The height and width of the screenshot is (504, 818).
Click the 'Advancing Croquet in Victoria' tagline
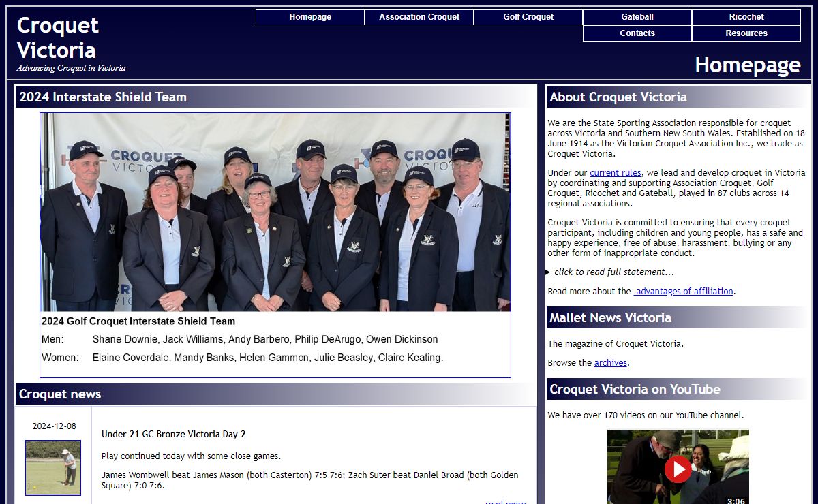tap(71, 68)
